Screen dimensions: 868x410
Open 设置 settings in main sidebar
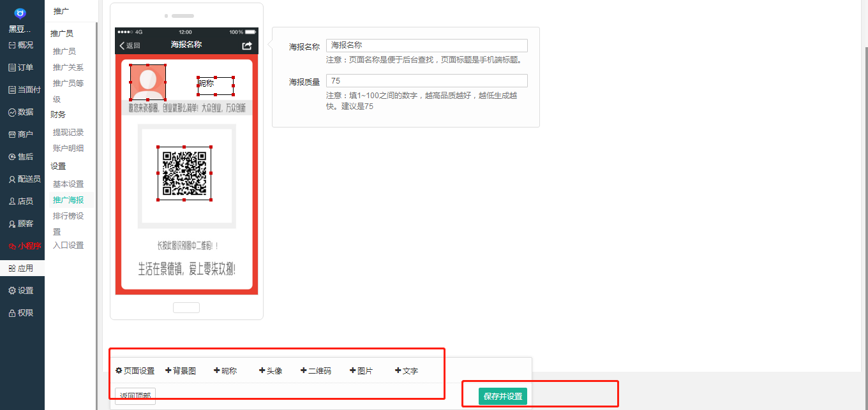(x=21, y=290)
